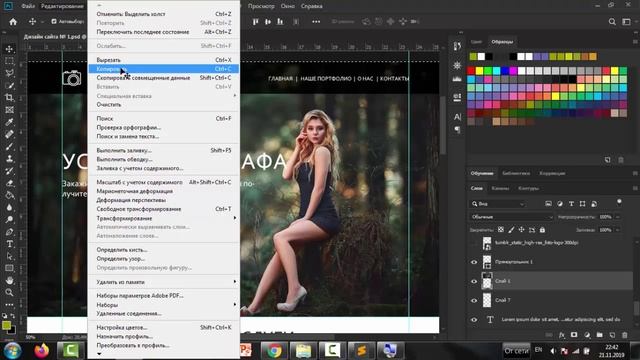This screenshot has width=640, height=360.
Task: Filter layers by type (T) icon
Action: tap(571, 204)
